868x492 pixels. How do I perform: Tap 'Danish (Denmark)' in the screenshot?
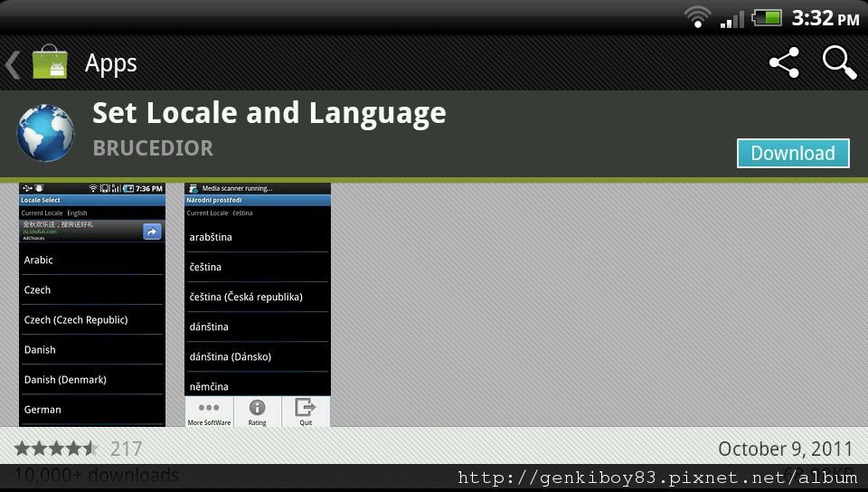pyautogui.click(x=65, y=380)
